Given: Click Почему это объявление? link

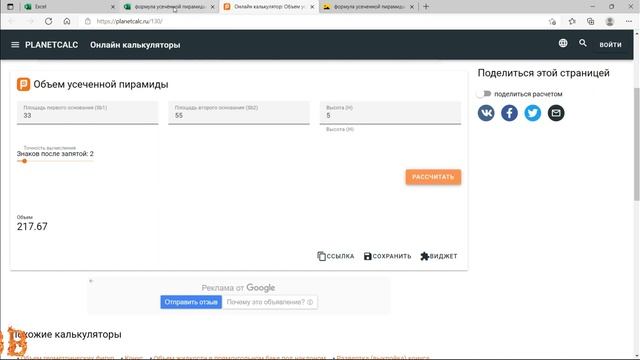Looking at the screenshot, I should (x=270, y=302).
